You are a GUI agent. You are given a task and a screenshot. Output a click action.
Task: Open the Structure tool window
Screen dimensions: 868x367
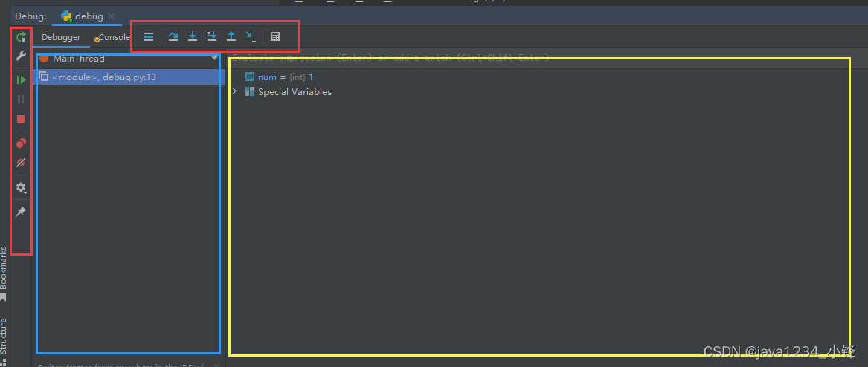[4, 340]
